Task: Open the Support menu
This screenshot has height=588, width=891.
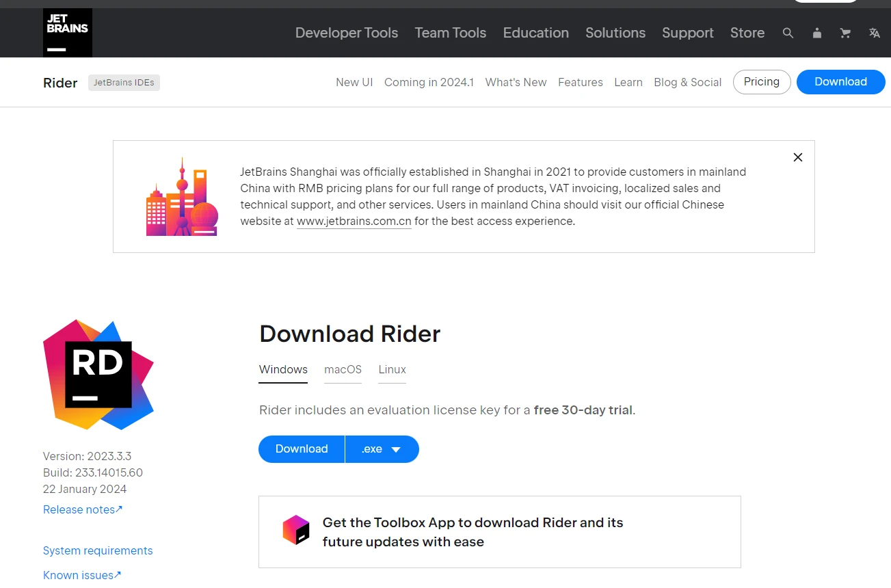Action: click(x=688, y=33)
